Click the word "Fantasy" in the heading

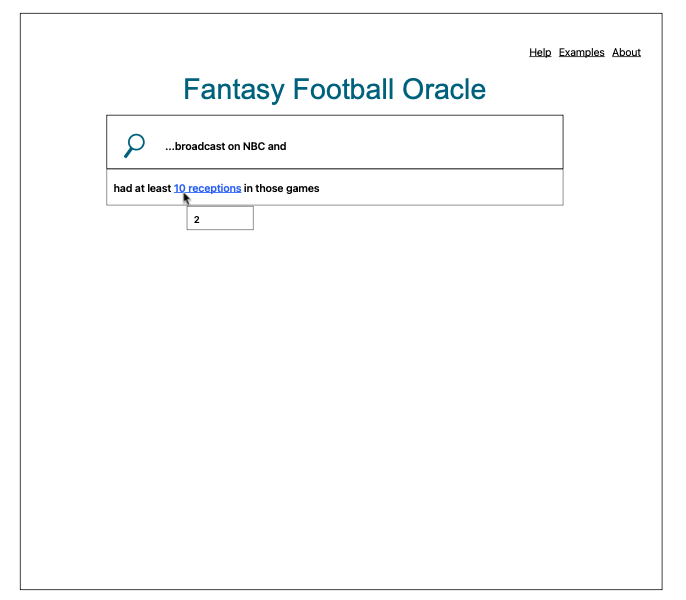(234, 90)
